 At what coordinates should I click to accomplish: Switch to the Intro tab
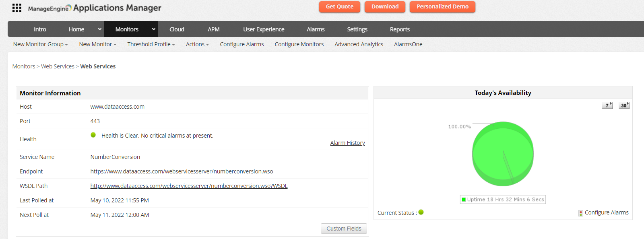point(40,29)
